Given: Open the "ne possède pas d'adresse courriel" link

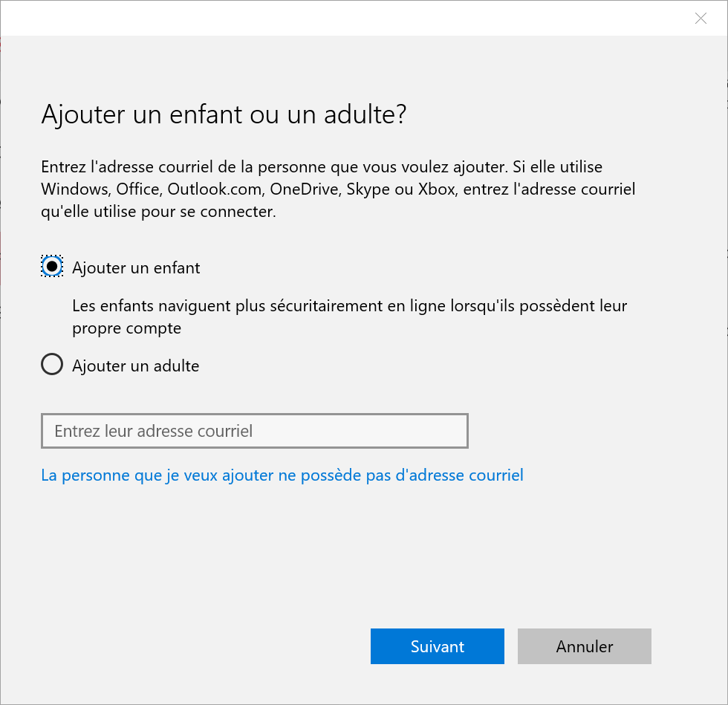Looking at the screenshot, I should 282,475.
